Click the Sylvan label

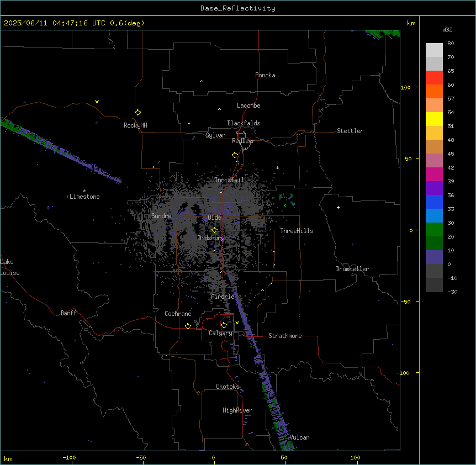[x=215, y=135]
